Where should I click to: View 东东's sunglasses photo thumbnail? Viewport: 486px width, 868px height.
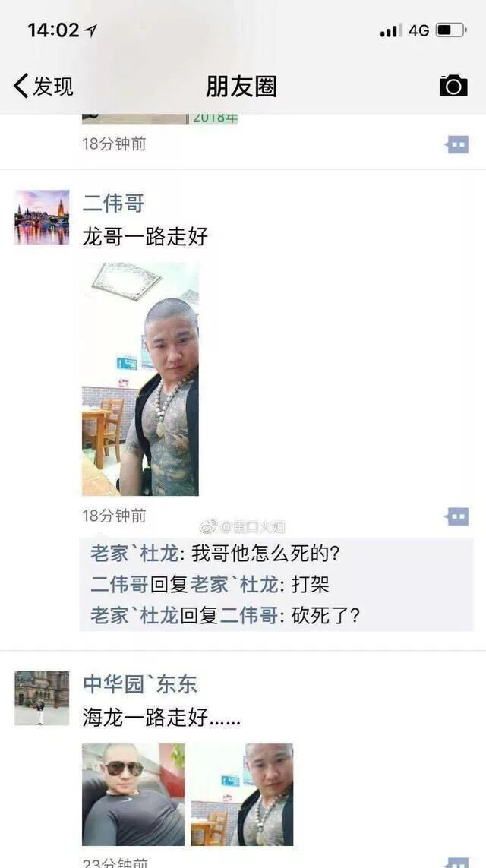[x=134, y=794]
